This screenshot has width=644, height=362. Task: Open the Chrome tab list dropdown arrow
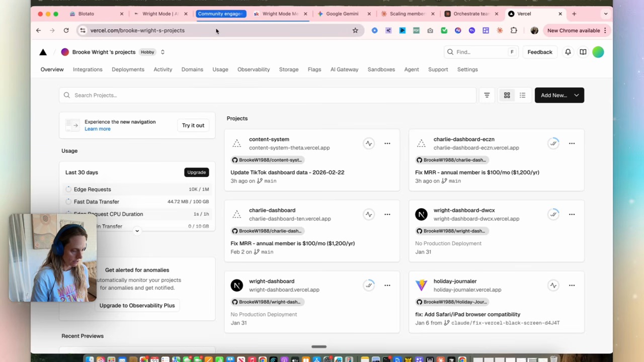point(606,14)
